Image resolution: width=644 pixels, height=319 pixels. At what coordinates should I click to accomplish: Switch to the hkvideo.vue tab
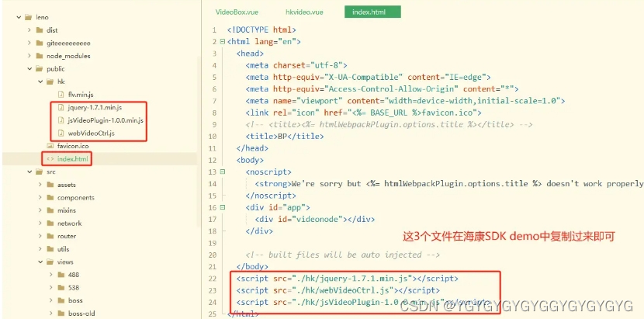pyautogui.click(x=304, y=12)
